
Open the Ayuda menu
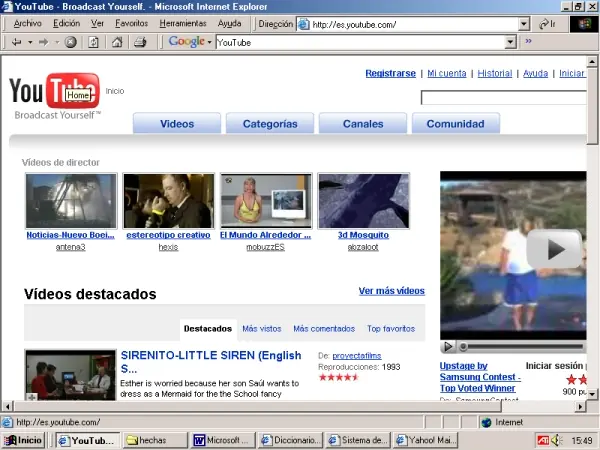(230, 24)
